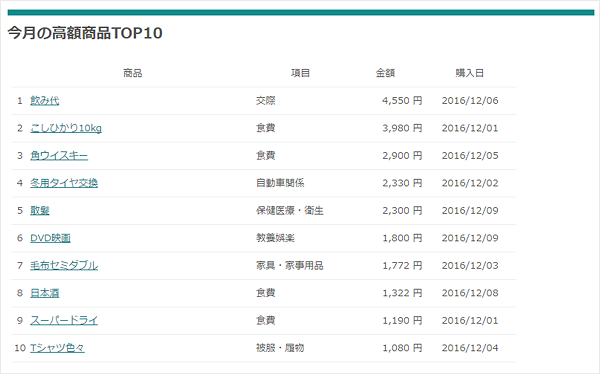The height and width of the screenshot is (374, 600).
Task: Click the date 2016/12/04
Action: (470, 348)
